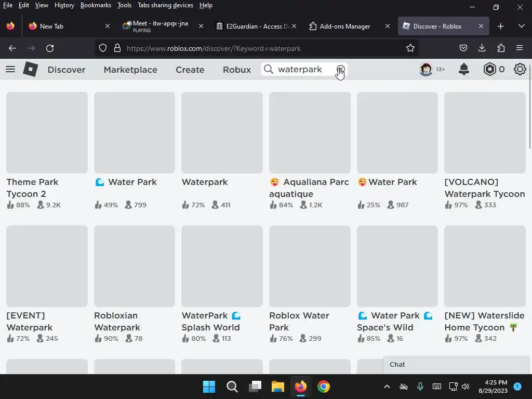
Task: Open WaterPark Splash World title
Action: pos(211,321)
